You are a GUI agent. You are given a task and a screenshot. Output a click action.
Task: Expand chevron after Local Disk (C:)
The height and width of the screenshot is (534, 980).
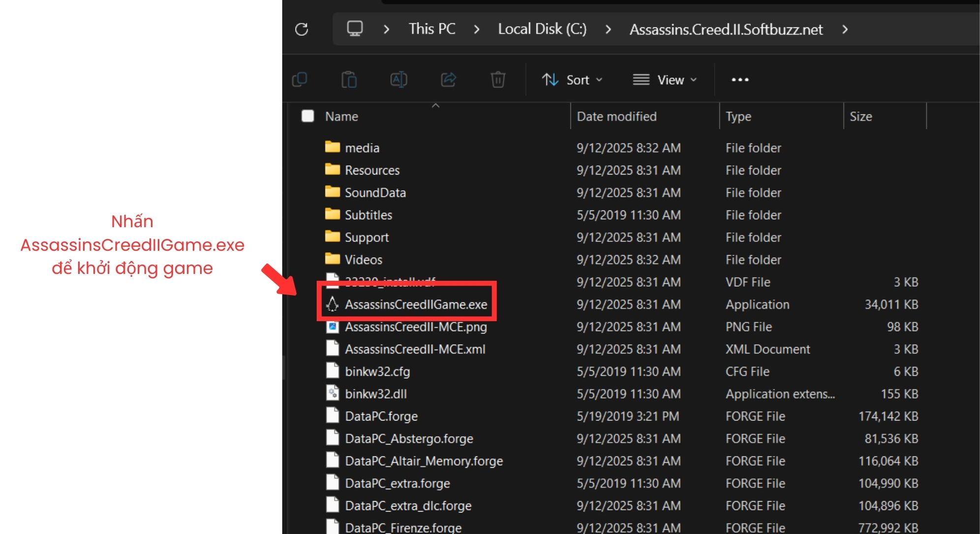point(608,30)
